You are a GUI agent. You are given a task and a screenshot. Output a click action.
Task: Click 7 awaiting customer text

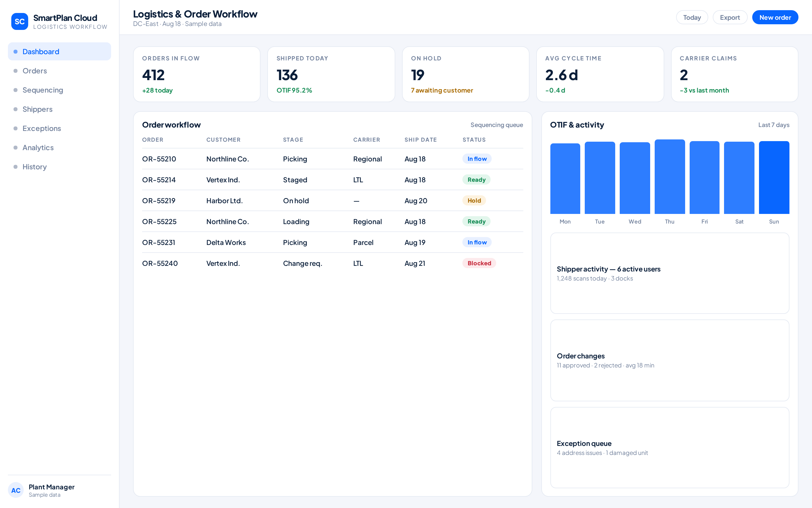tap(442, 90)
